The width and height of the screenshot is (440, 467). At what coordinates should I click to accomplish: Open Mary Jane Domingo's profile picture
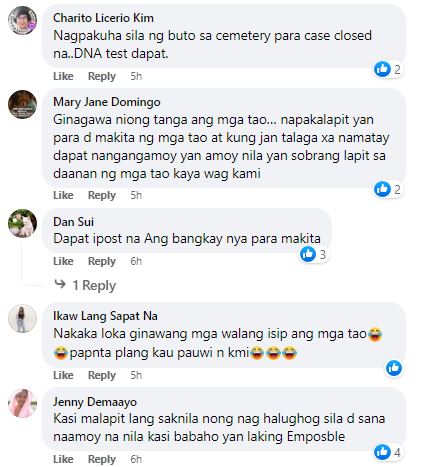coord(22,104)
